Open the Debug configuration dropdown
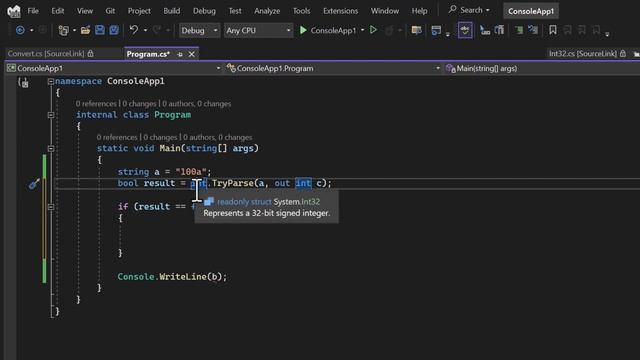The width and height of the screenshot is (640, 360). [199, 31]
